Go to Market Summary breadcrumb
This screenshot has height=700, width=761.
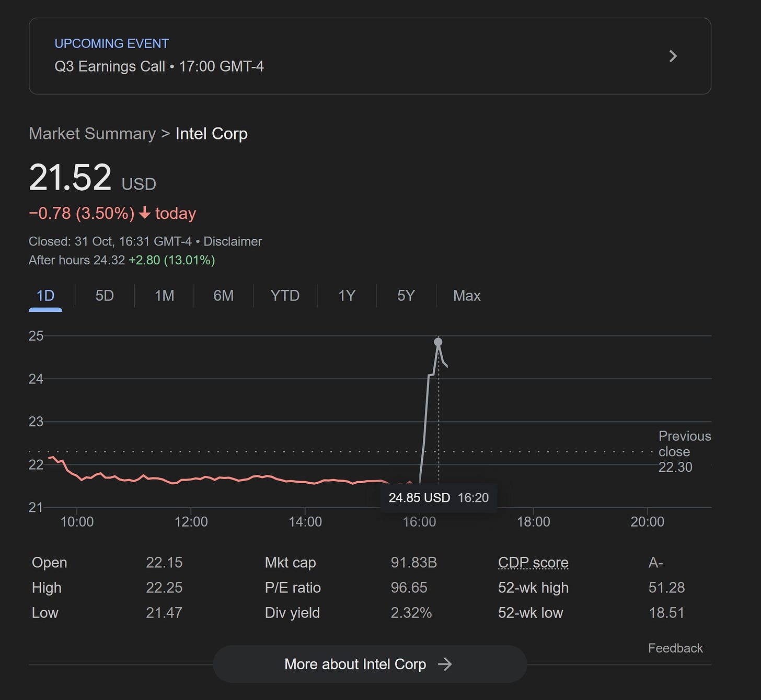click(93, 134)
